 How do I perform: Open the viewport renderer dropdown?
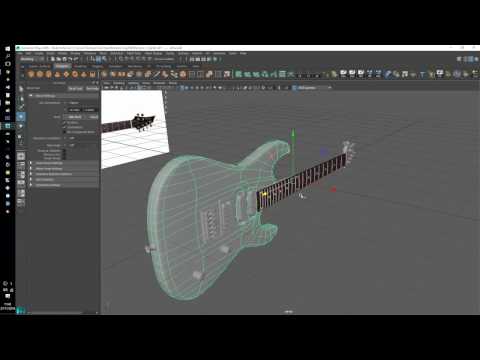(x=312, y=88)
